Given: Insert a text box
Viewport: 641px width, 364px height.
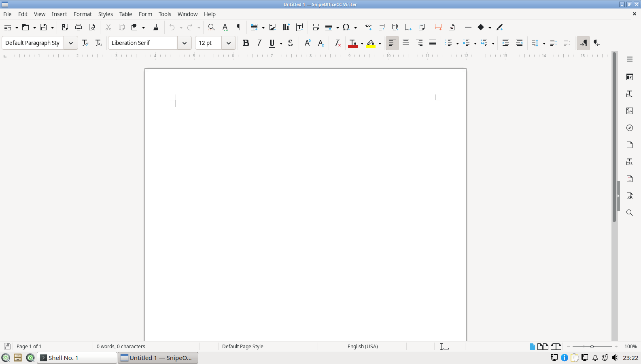Looking at the screenshot, I should 299,27.
